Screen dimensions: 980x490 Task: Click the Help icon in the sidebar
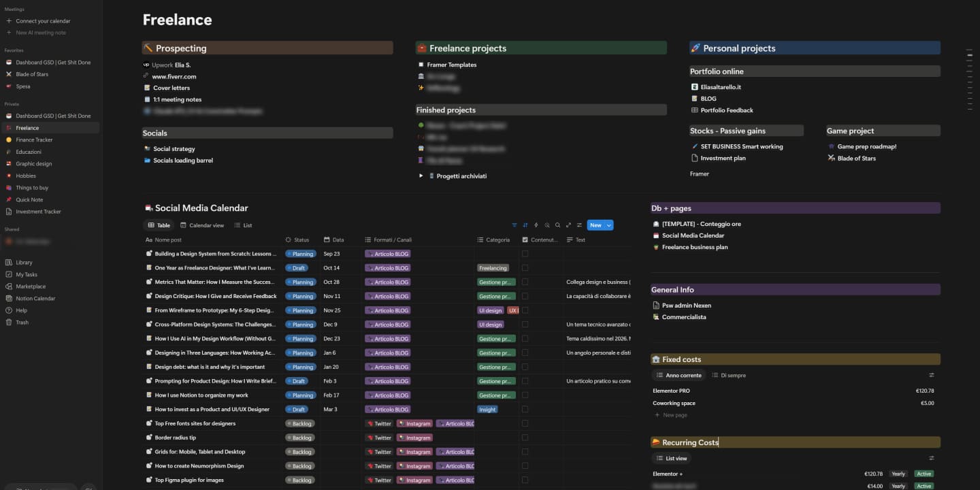(x=9, y=310)
